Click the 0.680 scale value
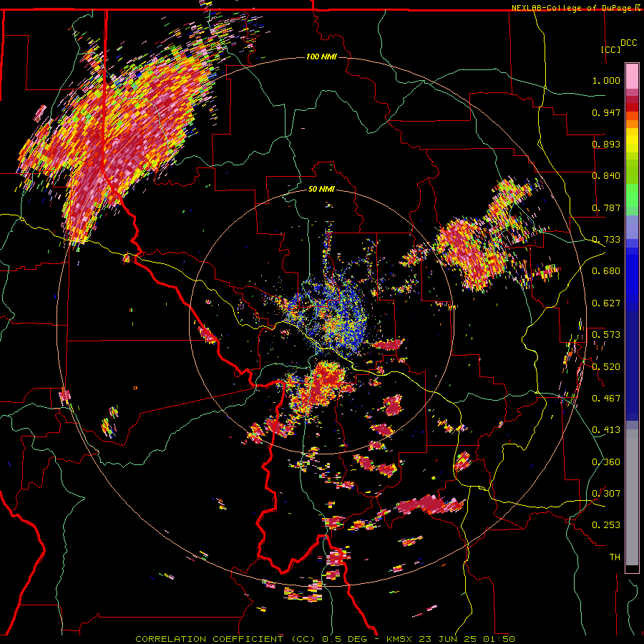 pyautogui.click(x=606, y=271)
